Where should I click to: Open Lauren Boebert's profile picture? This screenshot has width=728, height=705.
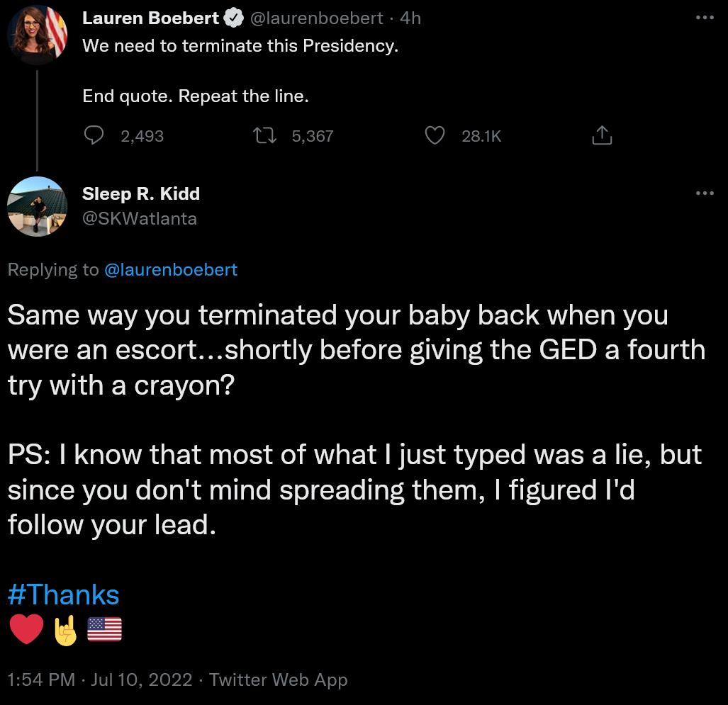(37, 34)
